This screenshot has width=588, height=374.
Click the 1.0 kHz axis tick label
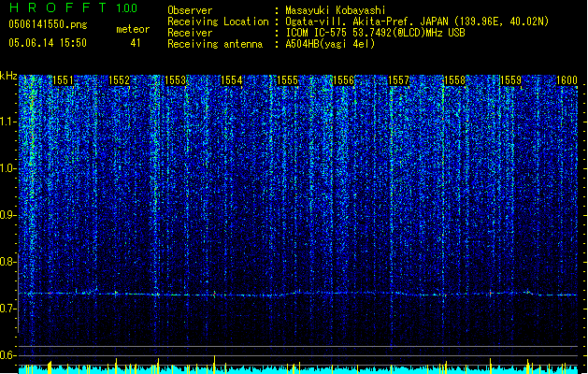(x=8, y=168)
